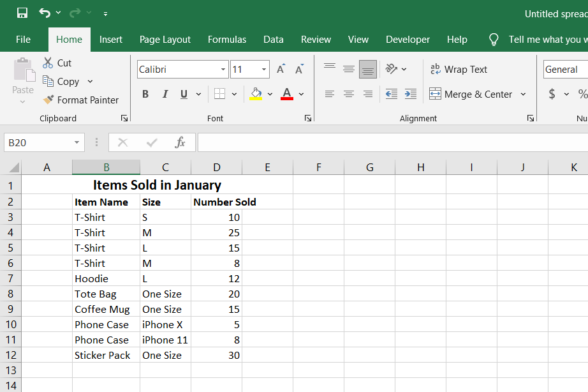Click the Format Painter brush icon
The image size is (588, 392).
[48, 100]
